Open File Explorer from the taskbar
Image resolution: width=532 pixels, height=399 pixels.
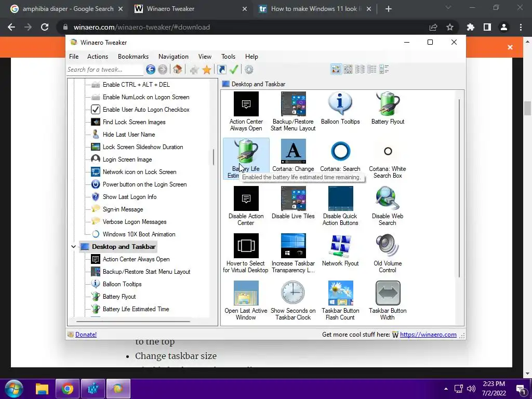(x=42, y=389)
